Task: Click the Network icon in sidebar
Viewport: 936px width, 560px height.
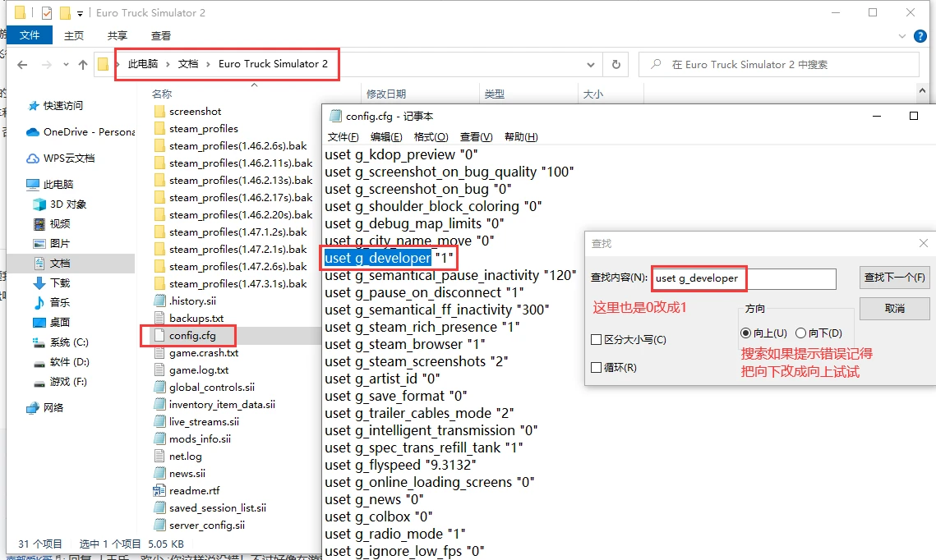Action: click(x=33, y=408)
